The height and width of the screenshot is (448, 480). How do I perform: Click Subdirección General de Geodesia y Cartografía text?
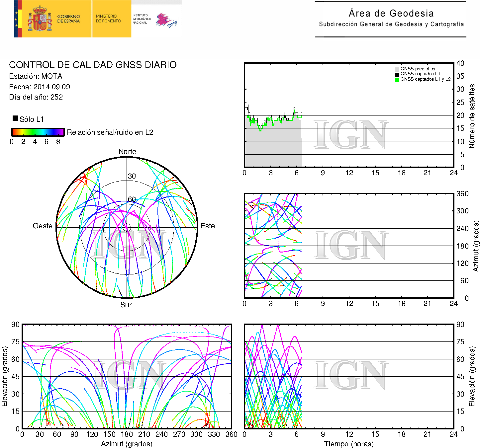click(391, 24)
